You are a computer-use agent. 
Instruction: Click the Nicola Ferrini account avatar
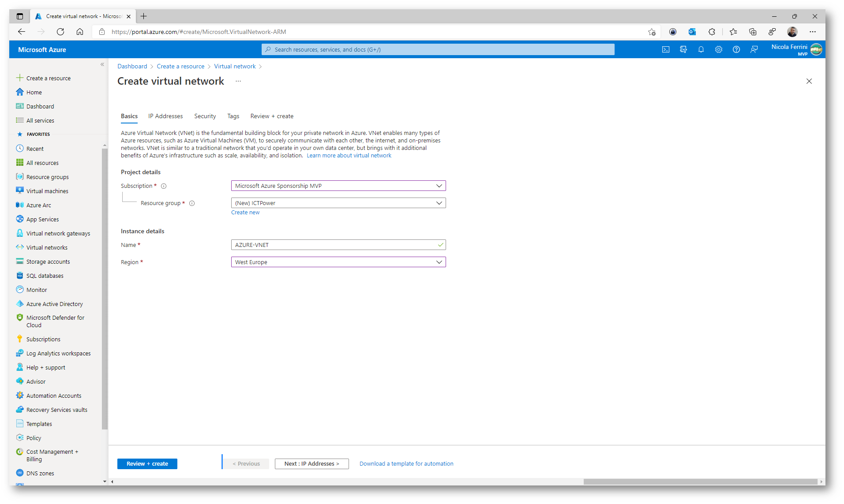coord(816,49)
